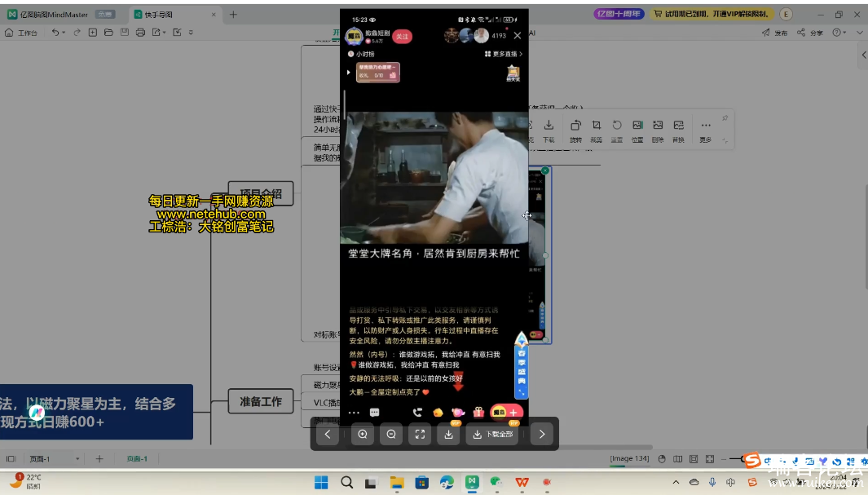Zoom in on the previewed image
This screenshot has height=495, width=868.
363,435
